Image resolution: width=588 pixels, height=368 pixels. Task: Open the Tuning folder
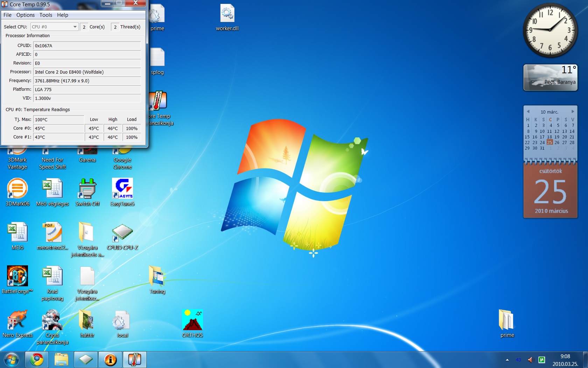tap(157, 280)
